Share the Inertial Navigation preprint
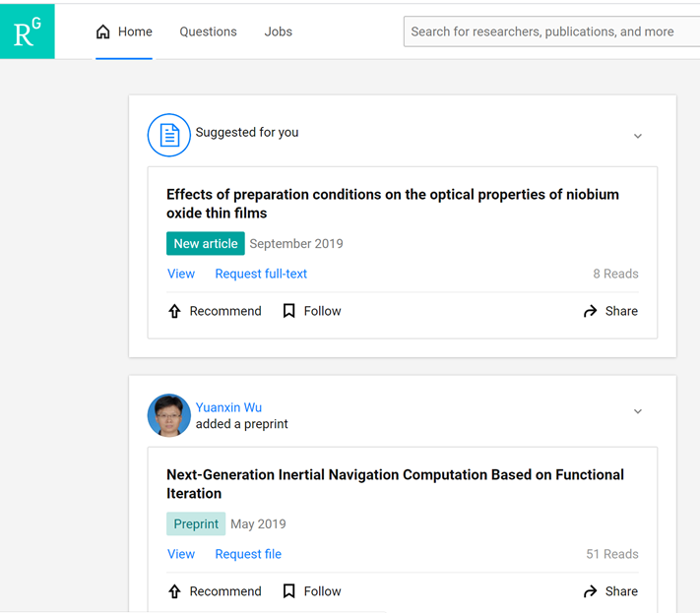This screenshot has height=613, width=700. point(610,591)
